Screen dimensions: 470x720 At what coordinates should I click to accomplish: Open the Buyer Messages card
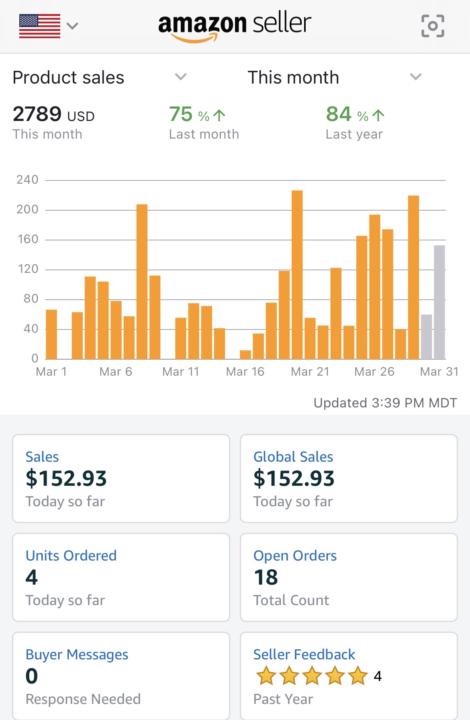[x=121, y=676]
